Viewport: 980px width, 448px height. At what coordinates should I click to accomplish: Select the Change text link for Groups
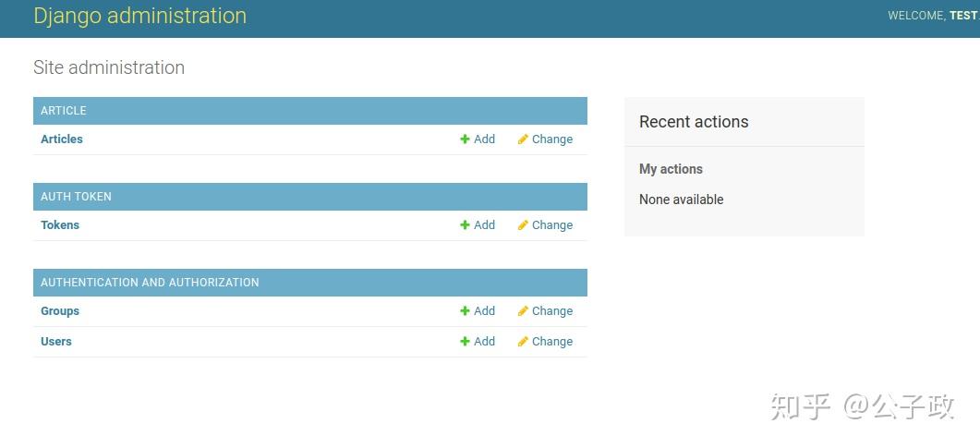coord(552,311)
